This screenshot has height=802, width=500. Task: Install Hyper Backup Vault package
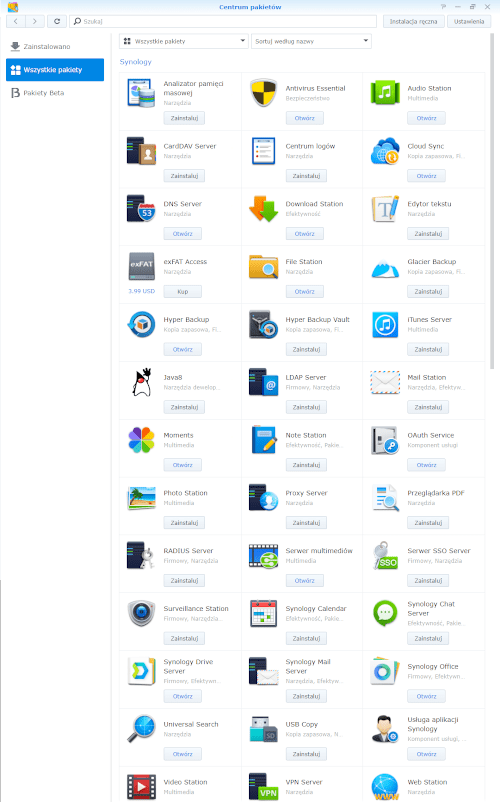click(x=306, y=349)
